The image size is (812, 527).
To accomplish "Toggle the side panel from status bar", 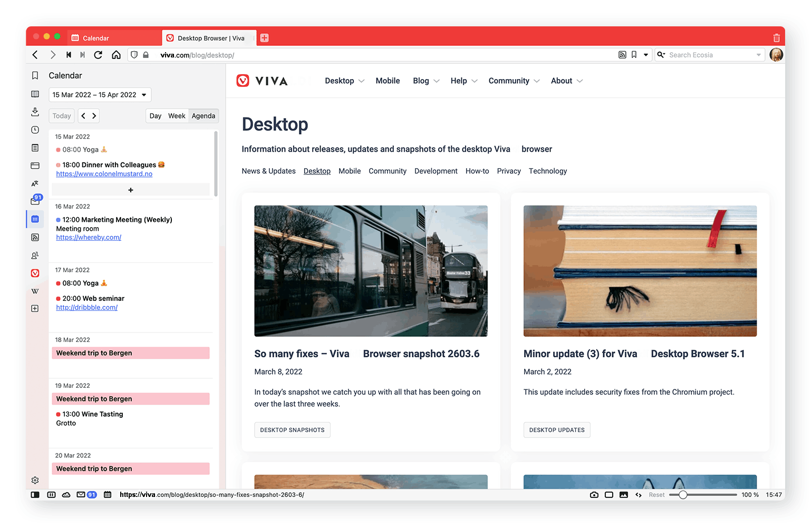I will tap(35, 495).
